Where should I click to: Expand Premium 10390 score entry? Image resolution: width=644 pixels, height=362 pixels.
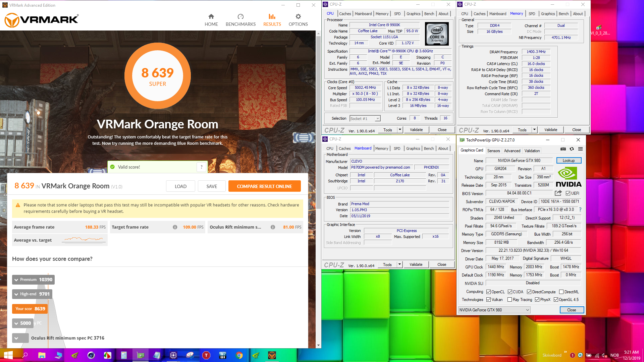(x=33, y=280)
